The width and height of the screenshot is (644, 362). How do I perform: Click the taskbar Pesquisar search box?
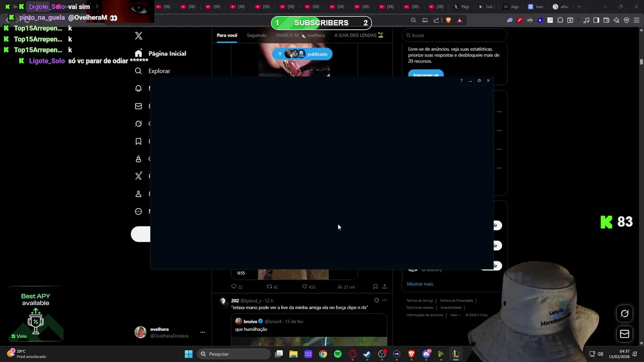click(x=234, y=354)
